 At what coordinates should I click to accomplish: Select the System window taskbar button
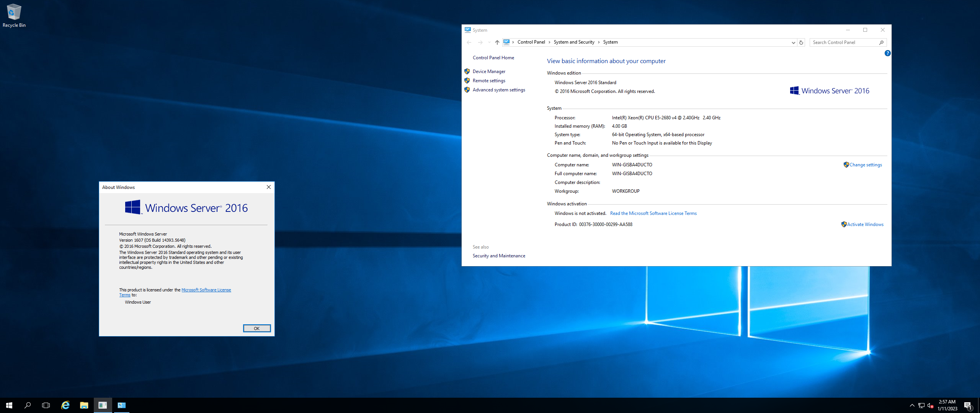point(121,405)
